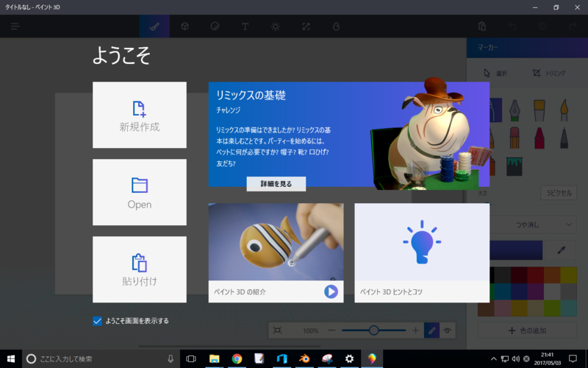Switch to the 3D objects cube tab
This screenshot has height=368, width=588.
coord(184,26)
